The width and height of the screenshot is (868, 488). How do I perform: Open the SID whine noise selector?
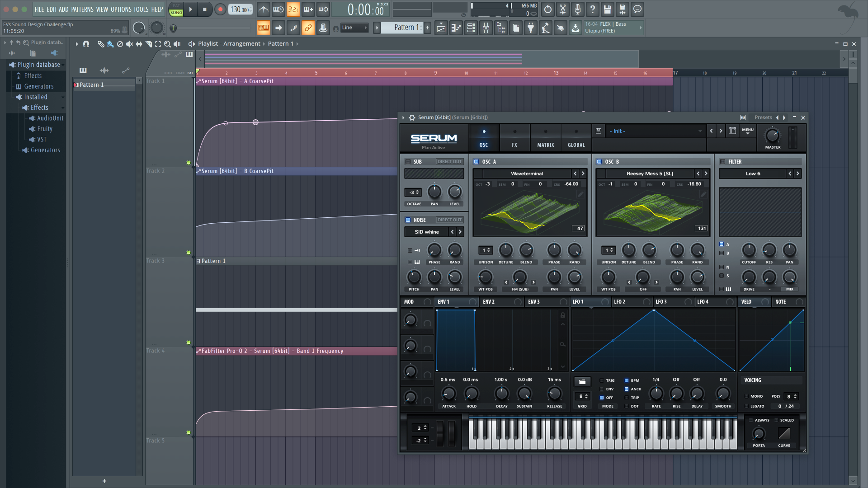point(427,232)
